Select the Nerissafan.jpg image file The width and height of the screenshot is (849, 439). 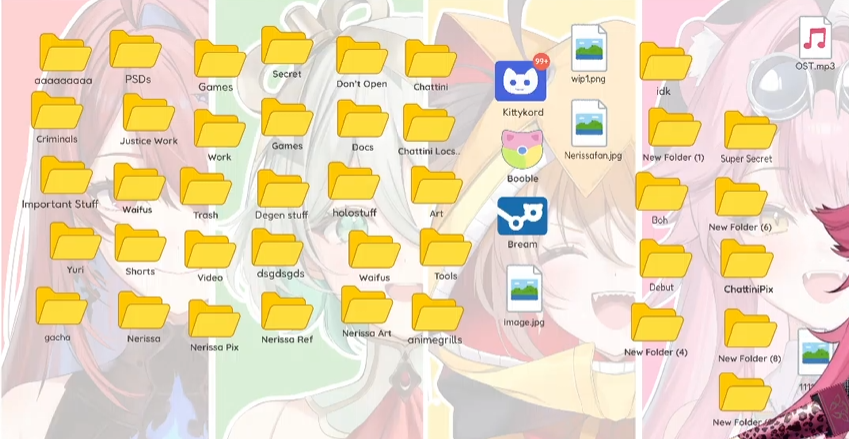tap(589, 123)
